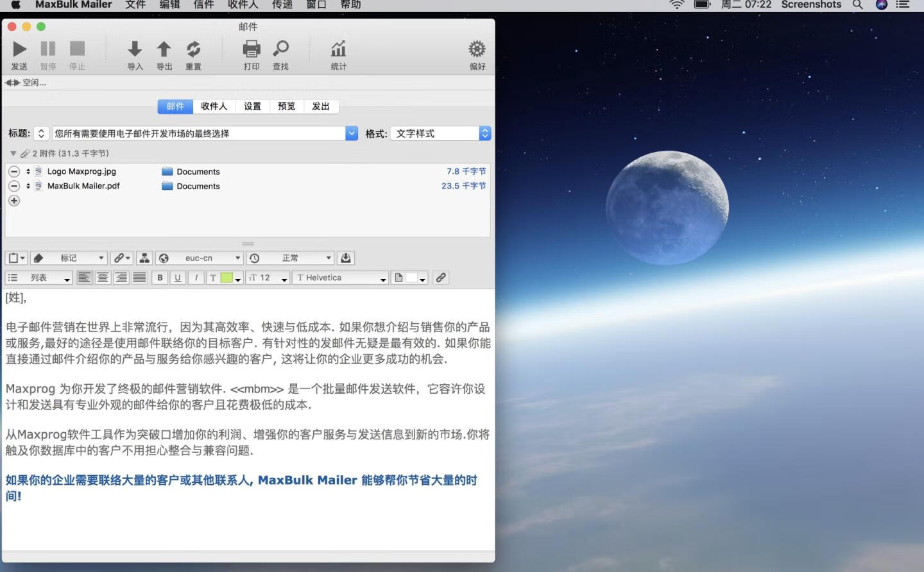Click the white page background color swatch
Screen dimensions: 924x572
tap(411, 278)
